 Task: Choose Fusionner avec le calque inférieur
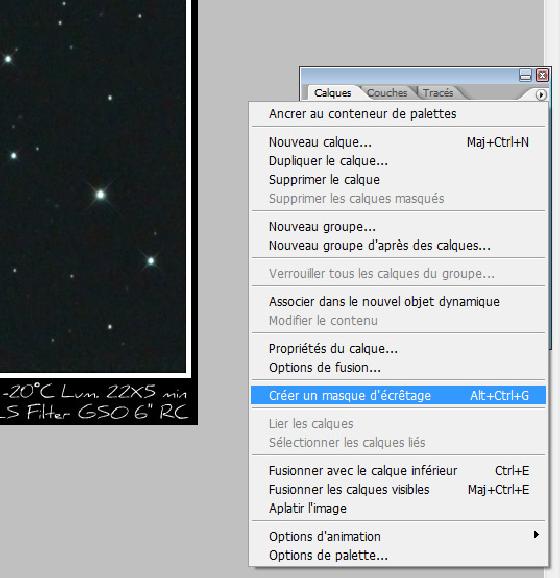click(398, 470)
